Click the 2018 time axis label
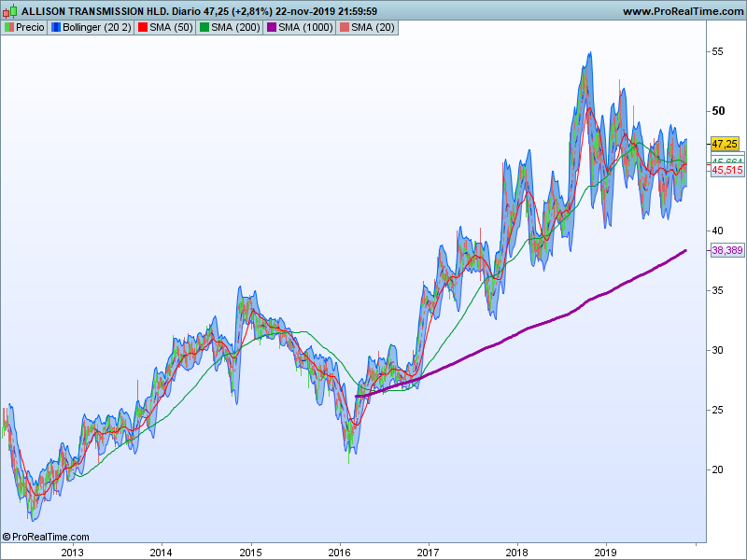The width and height of the screenshot is (747, 560). pos(517,553)
